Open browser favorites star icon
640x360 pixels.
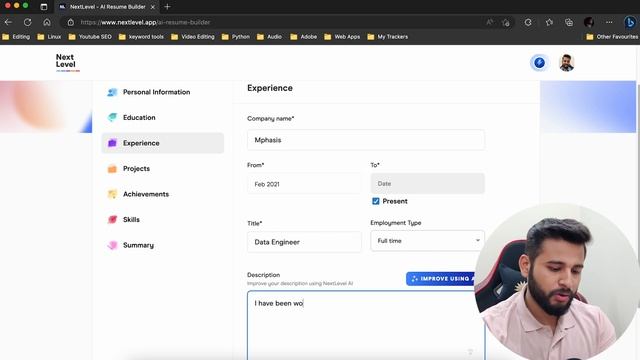(549, 22)
